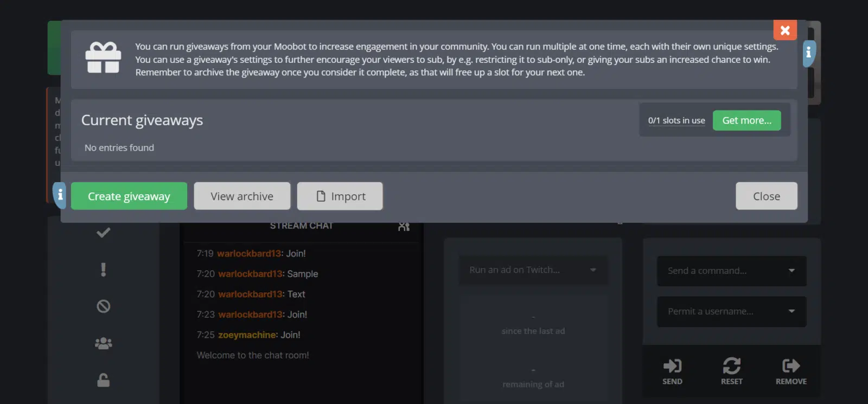The height and width of the screenshot is (404, 868).
Task: Click the checkmark icon in the left sidebar
Action: (103, 233)
